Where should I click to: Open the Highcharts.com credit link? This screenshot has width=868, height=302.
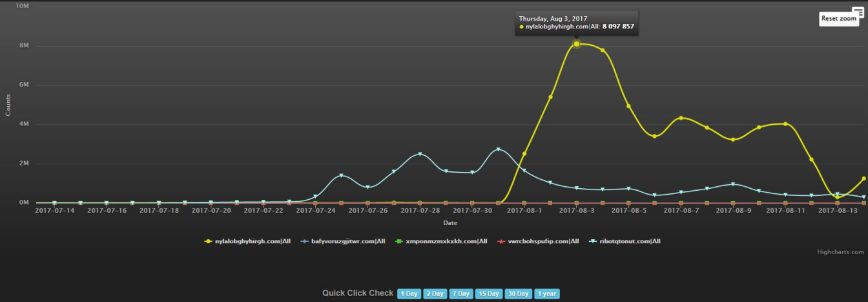pyautogui.click(x=839, y=252)
